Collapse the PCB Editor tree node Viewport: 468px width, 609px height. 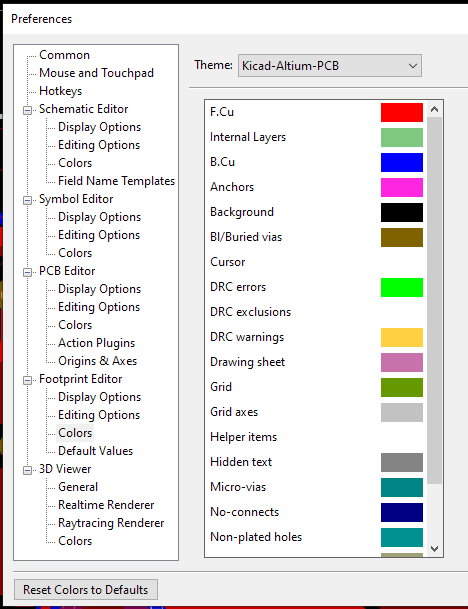[x=27, y=272]
